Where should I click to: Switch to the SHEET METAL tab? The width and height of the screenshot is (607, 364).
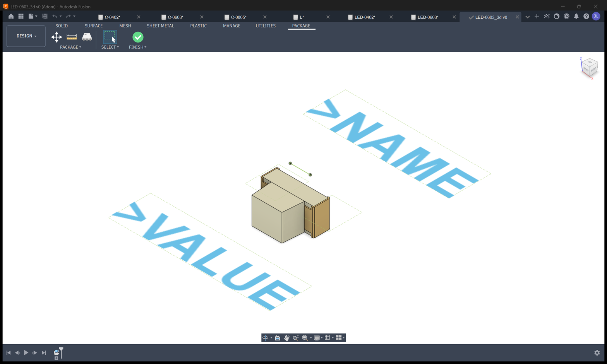(x=160, y=26)
